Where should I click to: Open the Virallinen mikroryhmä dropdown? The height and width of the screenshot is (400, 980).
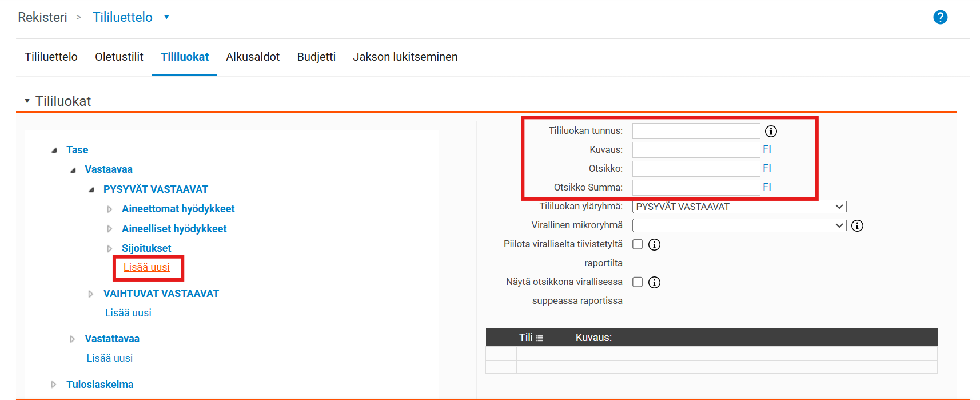tap(739, 225)
